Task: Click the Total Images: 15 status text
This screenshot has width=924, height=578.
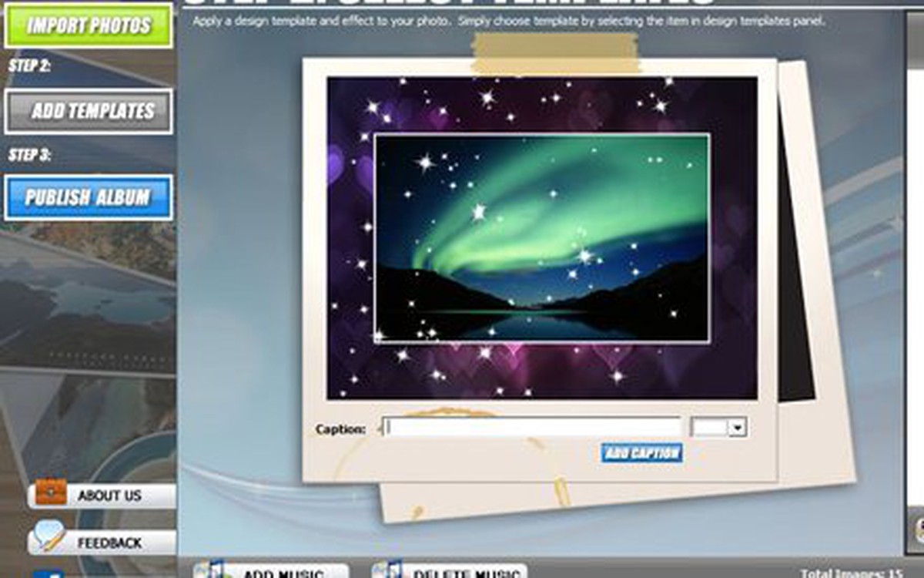Action: pos(851,573)
